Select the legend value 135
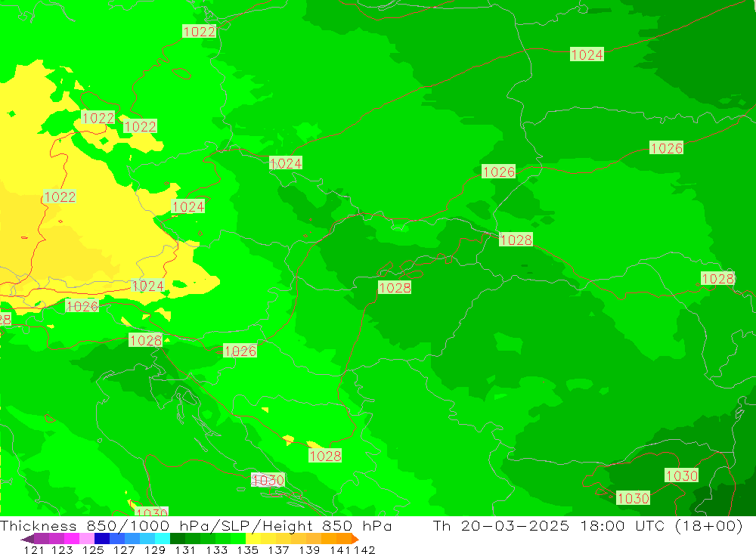The width and height of the screenshot is (756, 554). click(247, 549)
